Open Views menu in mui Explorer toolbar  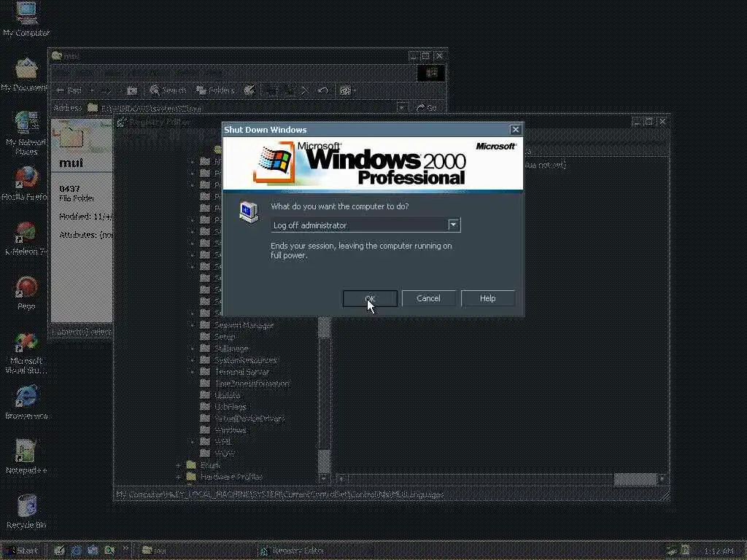[348, 90]
